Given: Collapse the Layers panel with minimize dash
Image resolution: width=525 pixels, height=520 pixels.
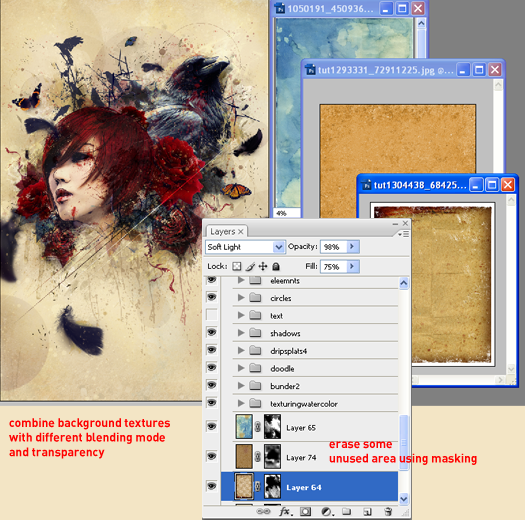Looking at the screenshot, I should [x=395, y=223].
